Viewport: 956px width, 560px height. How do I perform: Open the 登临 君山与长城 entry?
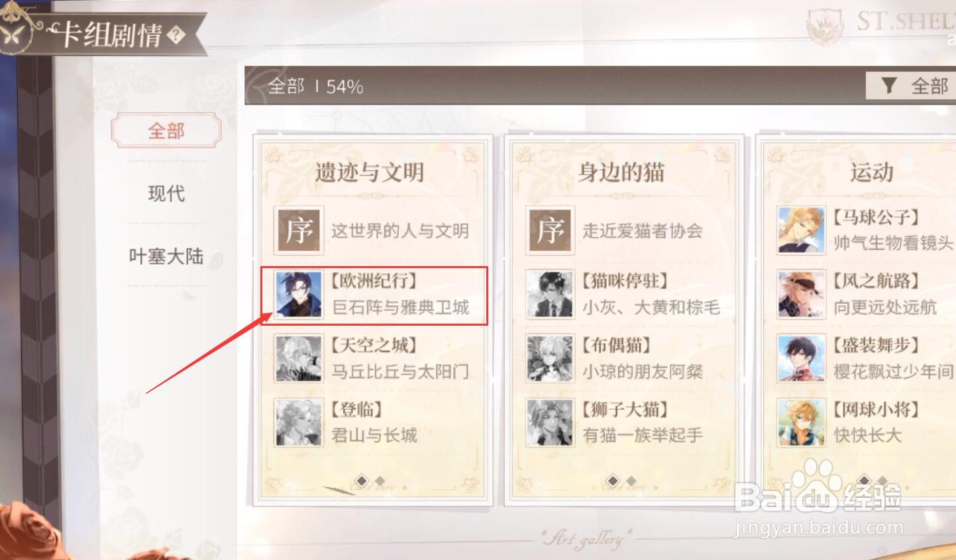(374, 423)
